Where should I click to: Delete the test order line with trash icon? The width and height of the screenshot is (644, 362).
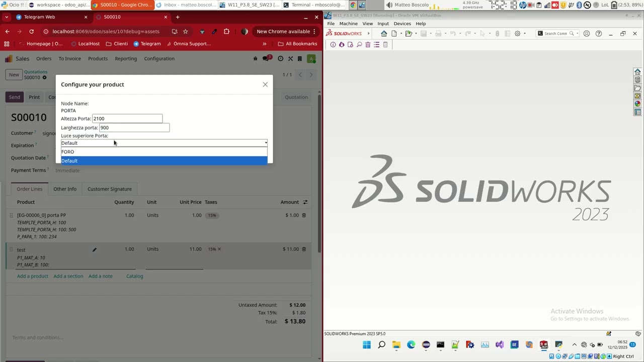pyautogui.click(x=304, y=249)
